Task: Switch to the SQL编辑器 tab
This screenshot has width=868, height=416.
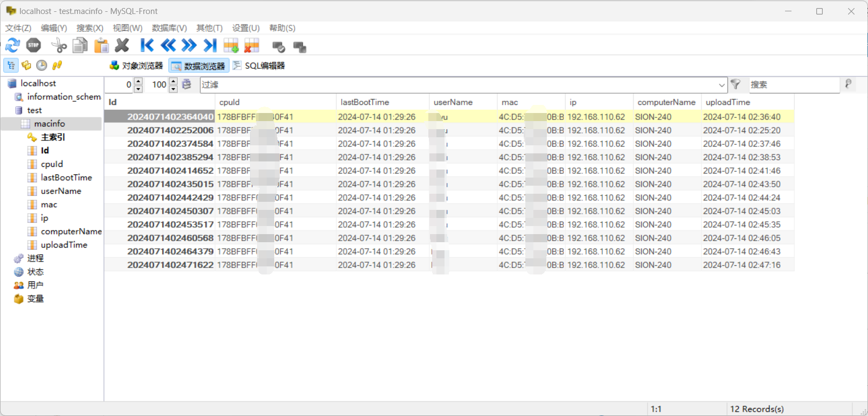Action: [259, 66]
